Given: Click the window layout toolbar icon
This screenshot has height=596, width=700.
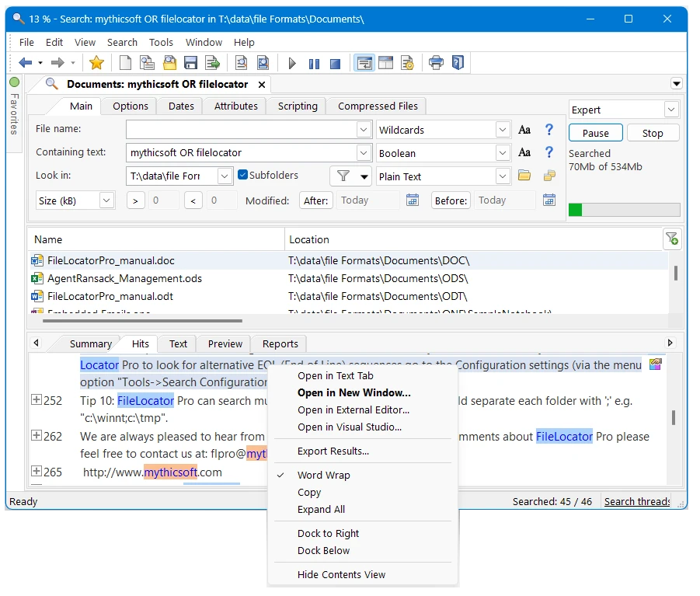Looking at the screenshot, I should (x=385, y=63).
